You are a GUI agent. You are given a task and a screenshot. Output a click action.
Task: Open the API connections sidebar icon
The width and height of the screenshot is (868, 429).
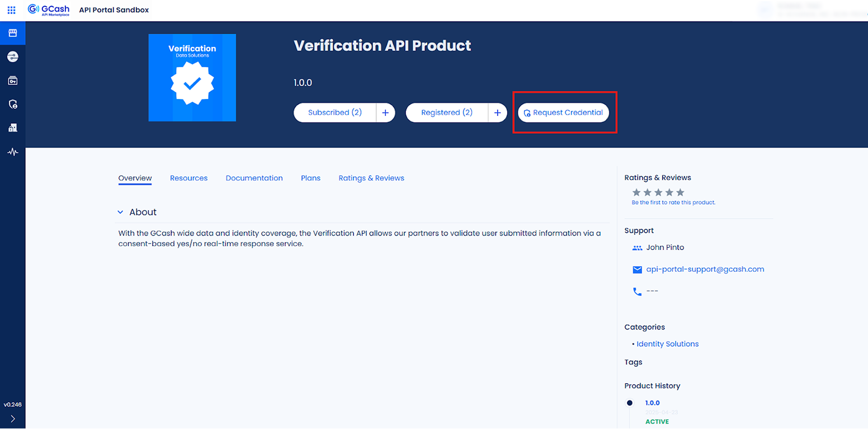13,57
